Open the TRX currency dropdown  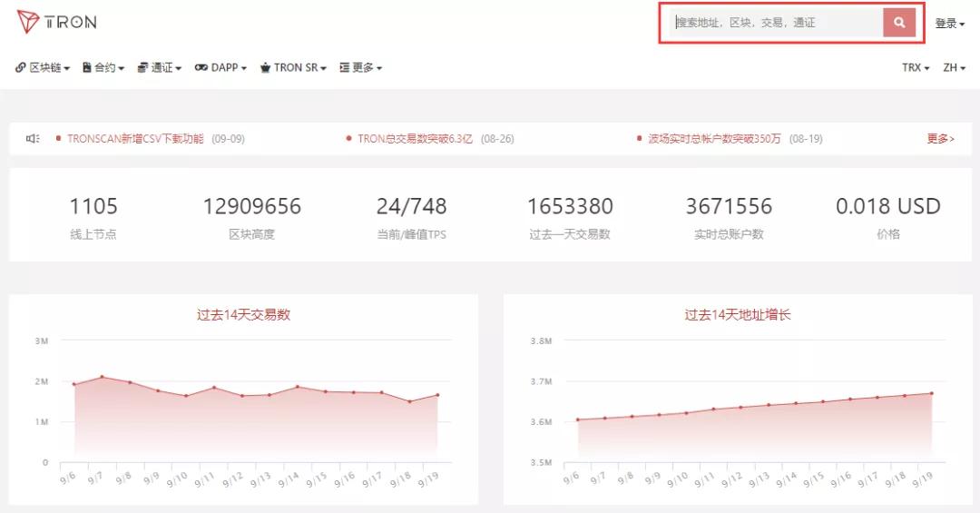(x=915, y=68)
